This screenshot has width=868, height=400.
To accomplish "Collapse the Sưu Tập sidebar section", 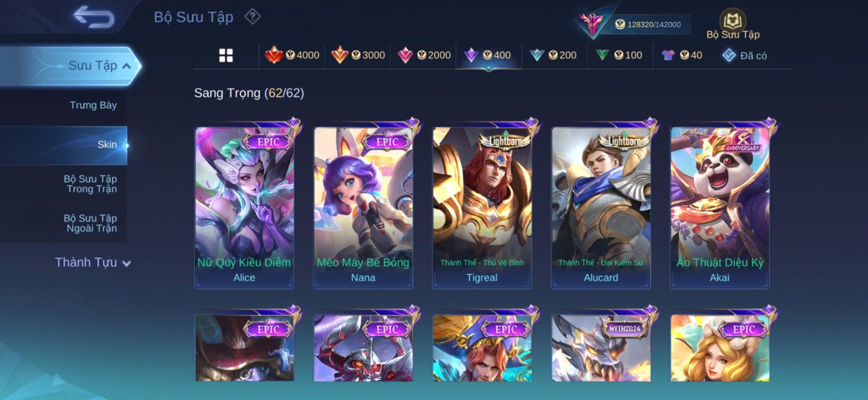I will coord(71,66).
